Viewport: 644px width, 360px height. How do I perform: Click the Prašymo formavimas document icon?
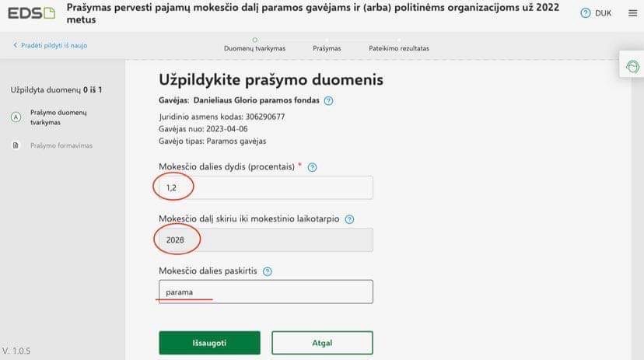point(16,145)
